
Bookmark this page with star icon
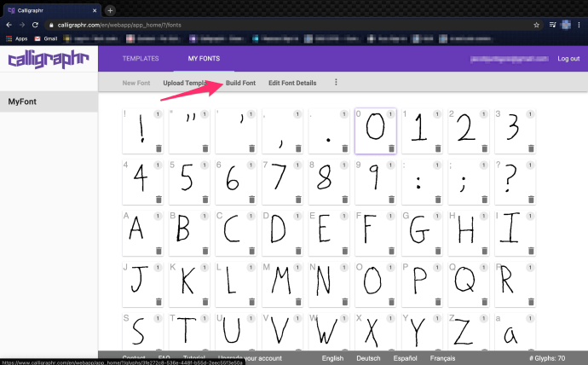tap(536, 25)
